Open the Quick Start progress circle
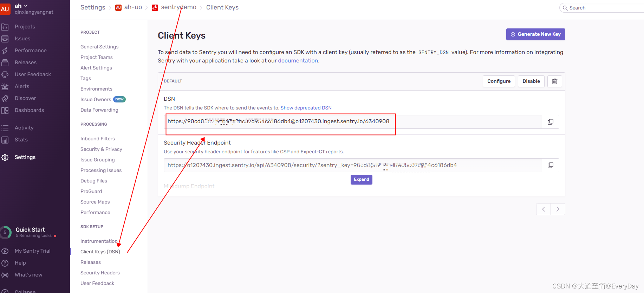This screenshot has height=293, width=644. pos(5,232)
